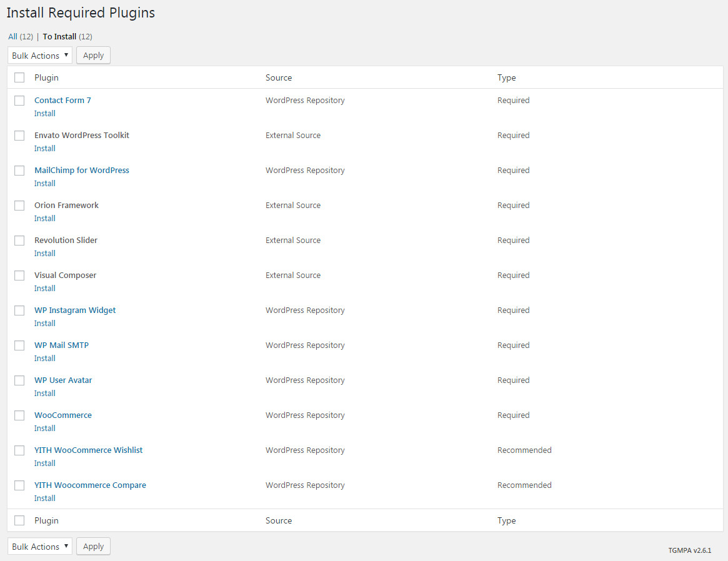Tick the Visual Composer checkbox
This screenshot has width=728, height=561.
point(19,276)
